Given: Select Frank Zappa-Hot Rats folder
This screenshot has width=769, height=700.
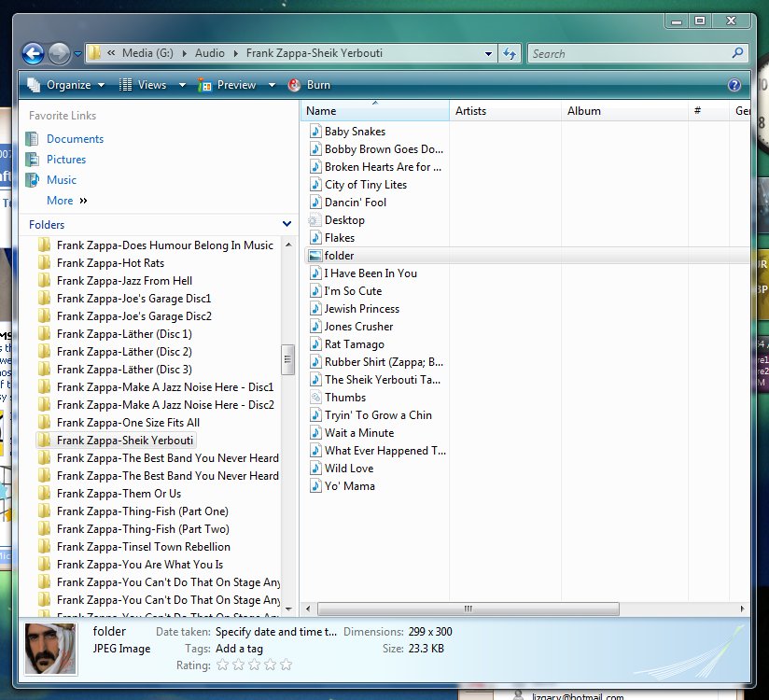Looking at the screenshot, I should coord(110,263).
